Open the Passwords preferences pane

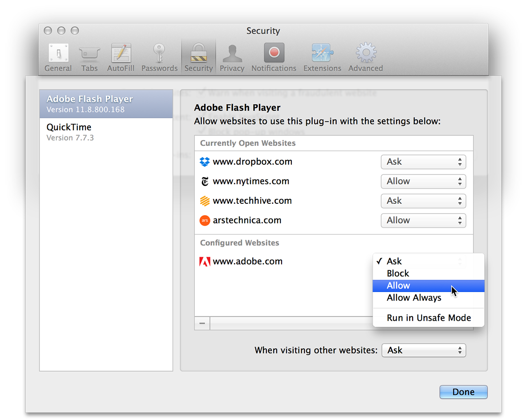159,58
